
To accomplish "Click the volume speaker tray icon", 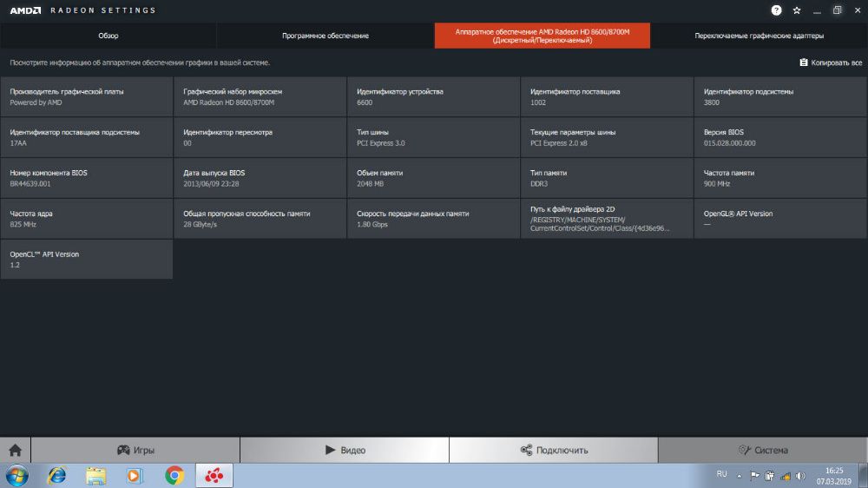I will coord(800,475).
